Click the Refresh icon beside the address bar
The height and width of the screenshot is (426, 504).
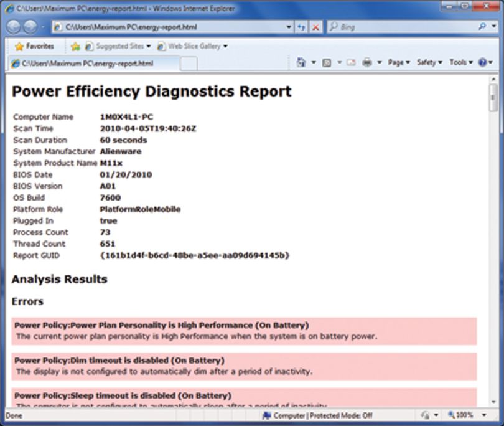pyautogui.click(x=301, y=27)
